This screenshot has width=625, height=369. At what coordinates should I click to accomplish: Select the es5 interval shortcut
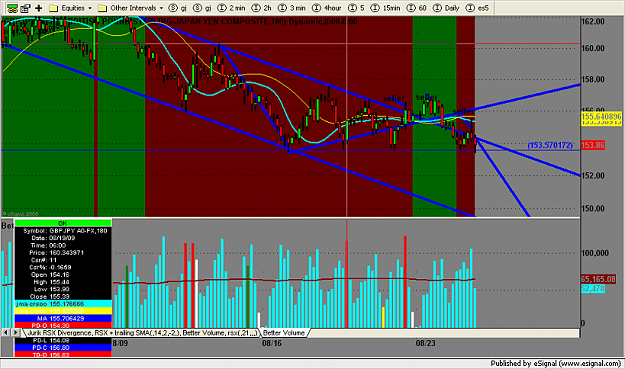click(478, 8)
